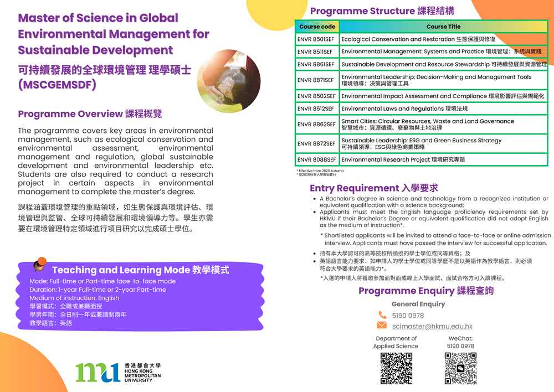Click the Course code column header
The width and height of the screenshot is (554, 392).
[x=317, y=27]
